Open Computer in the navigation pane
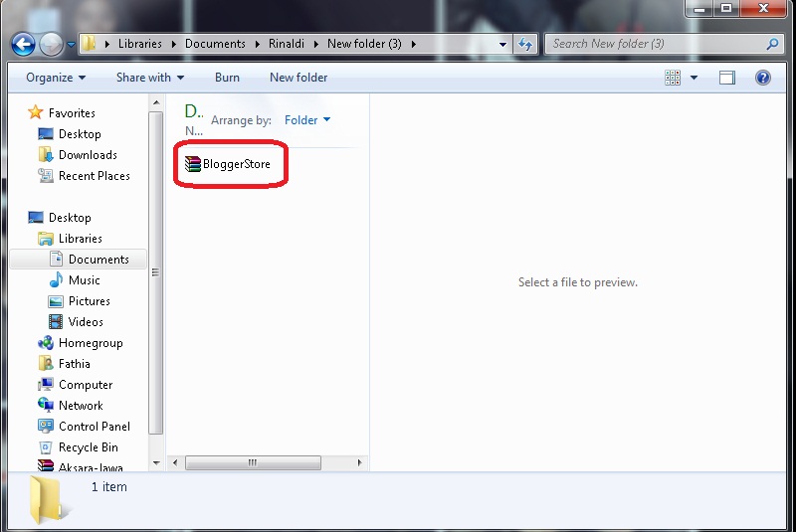 (x=86, y=385)
